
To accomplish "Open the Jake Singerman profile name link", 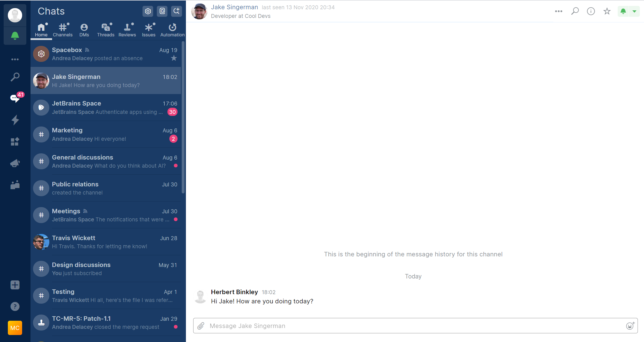I will coord(234,7).
